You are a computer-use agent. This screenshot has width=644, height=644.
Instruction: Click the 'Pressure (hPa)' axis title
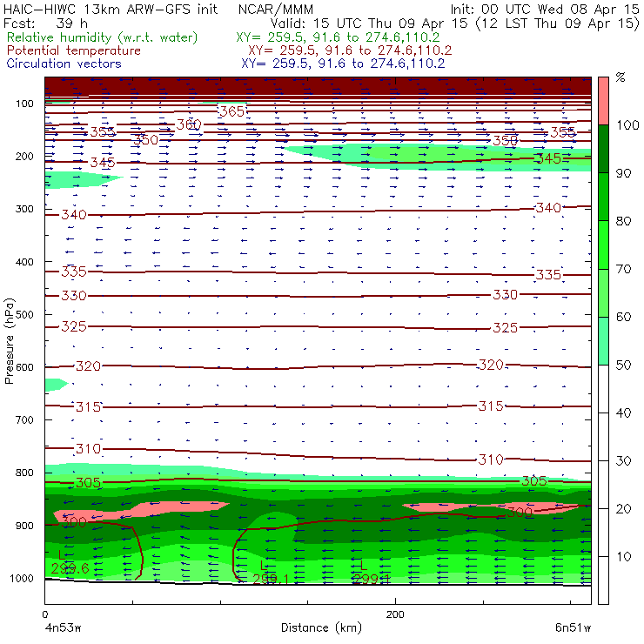click(x=9, y=341)
